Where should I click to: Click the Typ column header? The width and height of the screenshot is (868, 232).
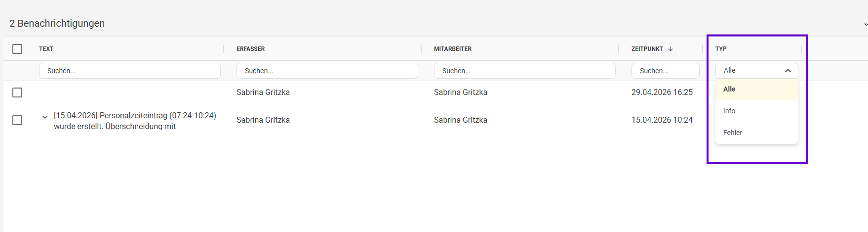pyautogui.click(x=721, y=49)
